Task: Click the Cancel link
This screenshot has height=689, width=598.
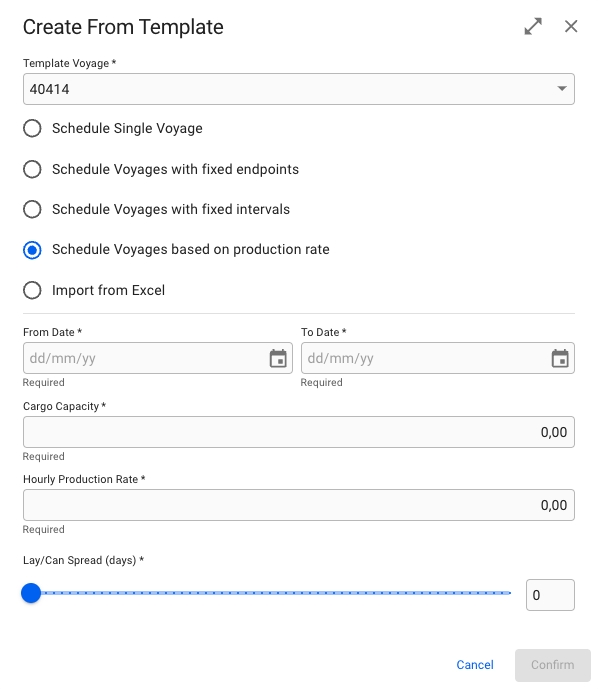Action: 475,665
